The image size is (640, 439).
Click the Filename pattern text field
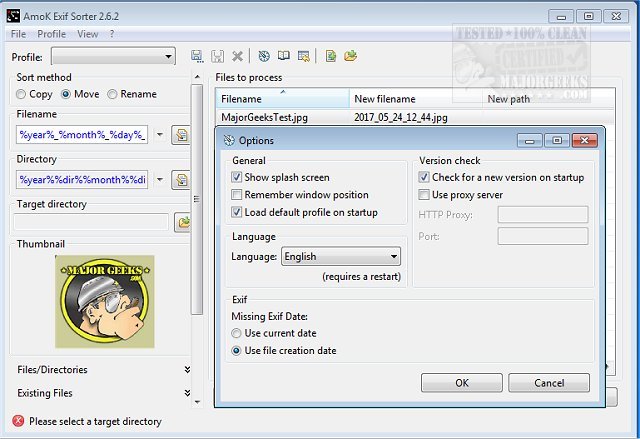point(82,135)
